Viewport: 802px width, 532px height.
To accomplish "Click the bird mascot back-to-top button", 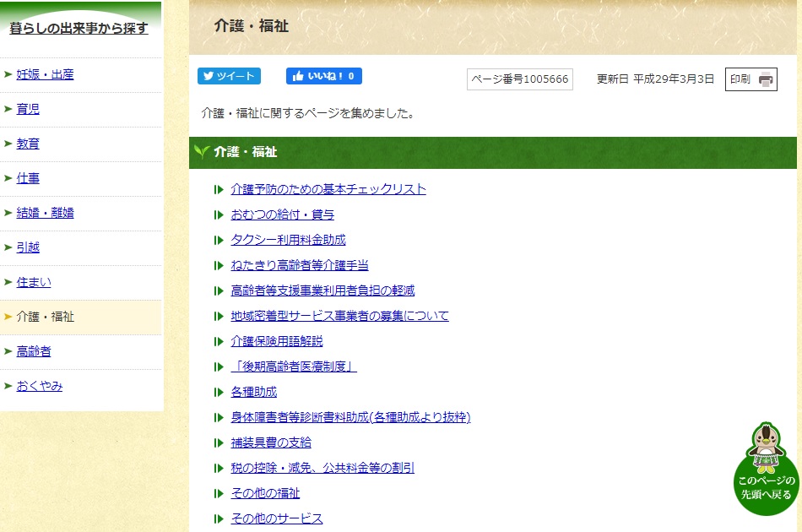I will (766, 469).
